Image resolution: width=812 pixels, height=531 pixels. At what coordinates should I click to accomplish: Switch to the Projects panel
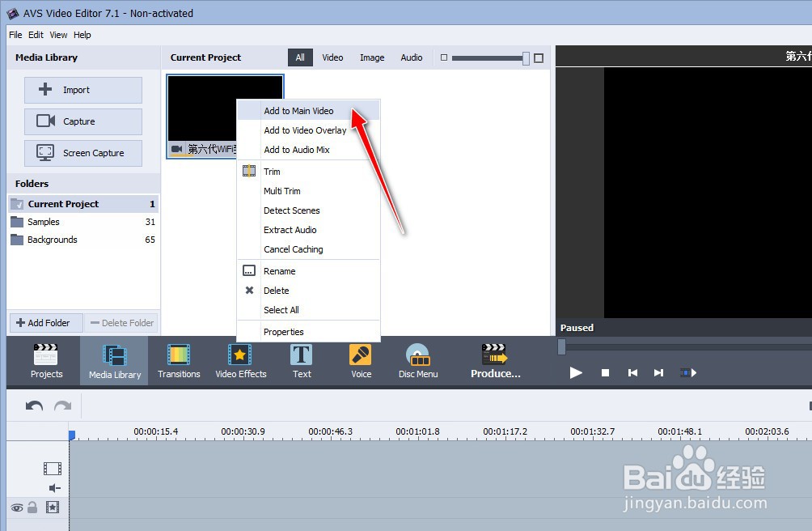click(x=46, y=360)
